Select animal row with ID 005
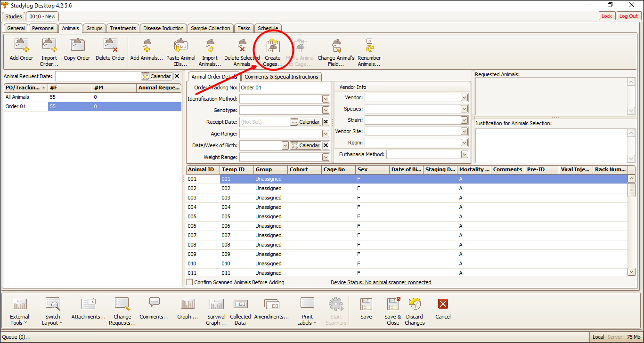 tap(407, 216)
